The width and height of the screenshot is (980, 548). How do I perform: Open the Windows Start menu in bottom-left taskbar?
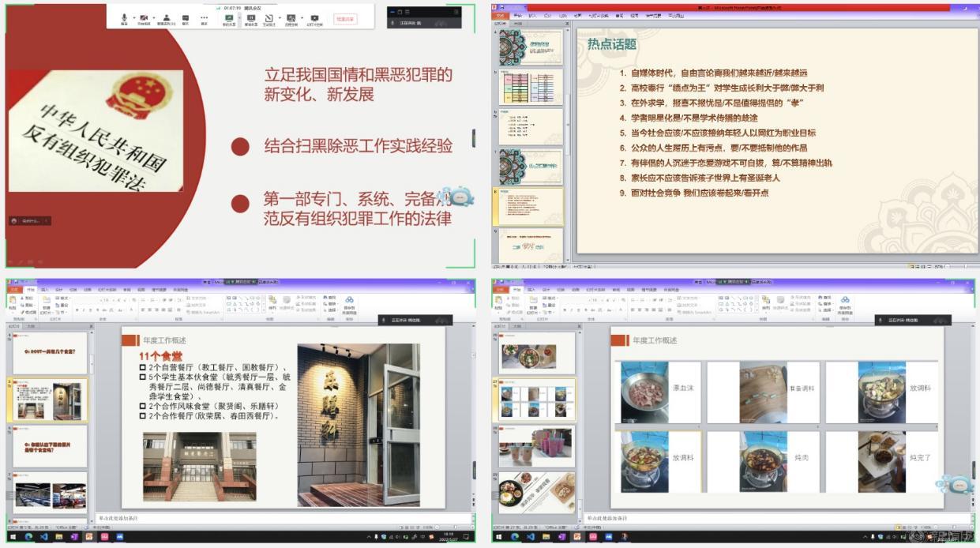13,537
